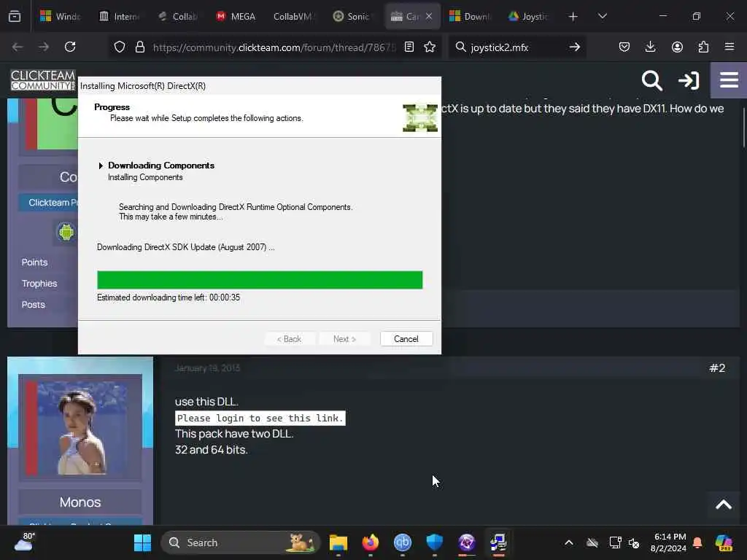Click the clickteam.com URL address field
The image size is (747, 560).
tap(274, 47)
